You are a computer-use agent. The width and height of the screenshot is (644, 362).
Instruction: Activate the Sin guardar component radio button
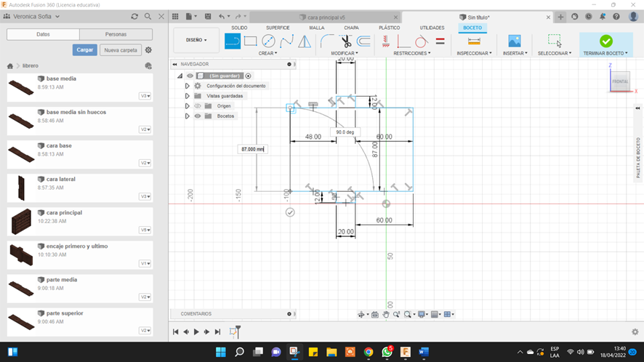(249, 76)
